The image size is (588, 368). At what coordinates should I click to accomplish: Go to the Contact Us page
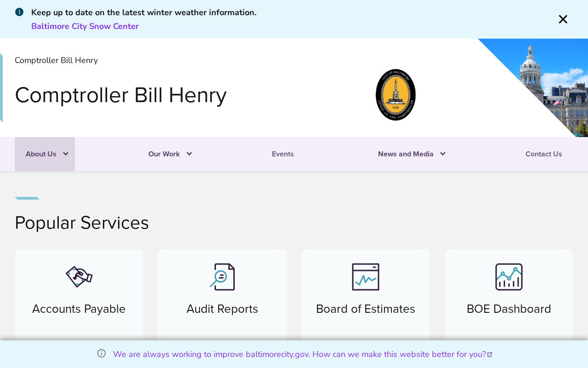coord(544,154)
